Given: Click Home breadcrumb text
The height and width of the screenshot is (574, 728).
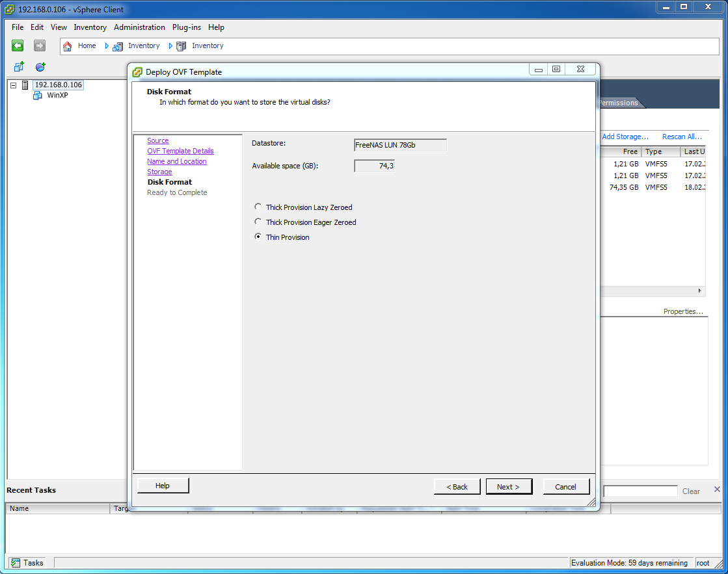Looking at the screenshot, I should click(x=87, y=46).
